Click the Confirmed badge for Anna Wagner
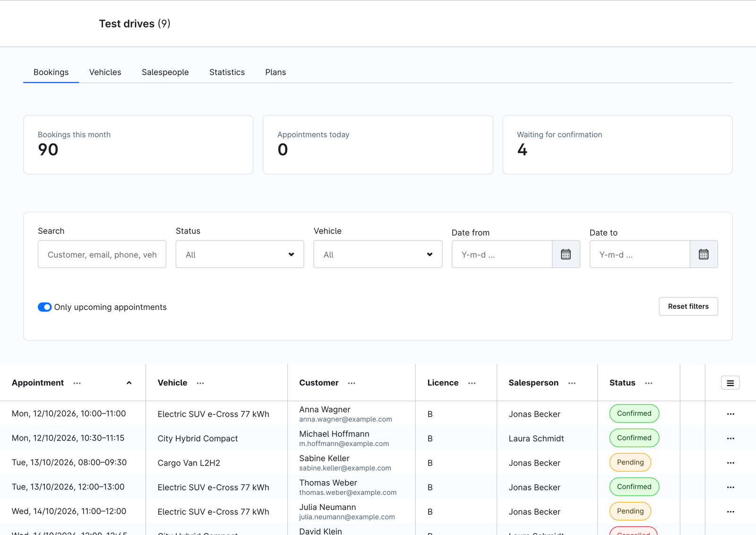Screen dimensions: 756x535 tap(634, 414)
